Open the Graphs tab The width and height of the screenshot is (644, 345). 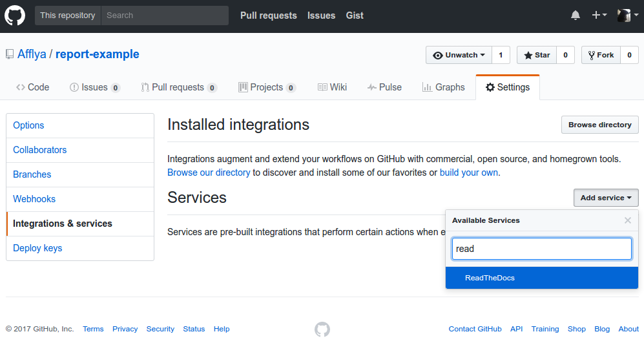pyautogui.click(x=444, y=87)
